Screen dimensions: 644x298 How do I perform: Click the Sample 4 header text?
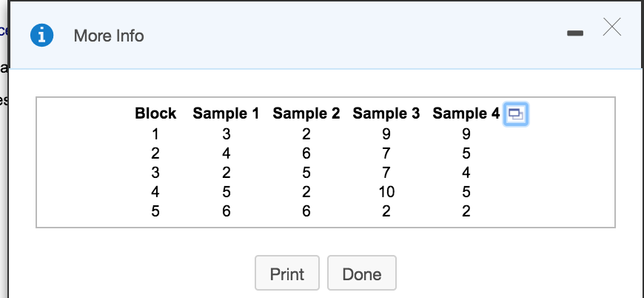pos(466,114)
